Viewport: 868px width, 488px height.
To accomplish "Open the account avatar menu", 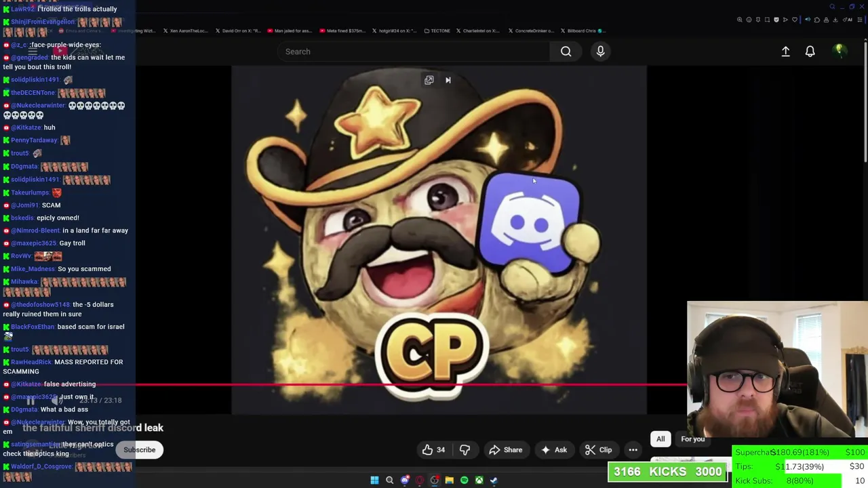I will click(840, 51).
